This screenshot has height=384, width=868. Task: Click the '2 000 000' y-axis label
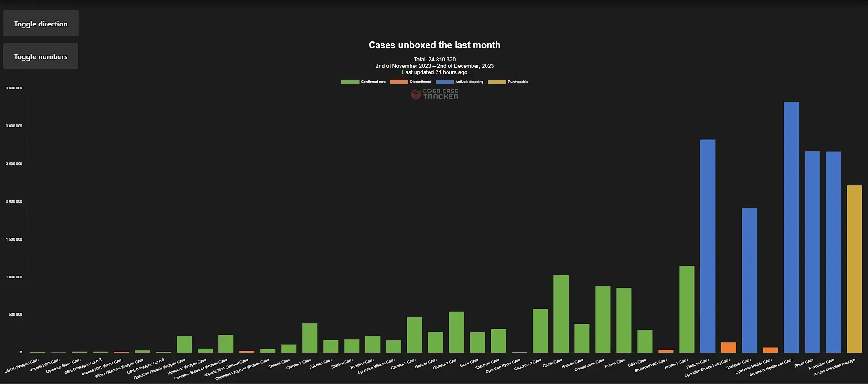(14, 201)
